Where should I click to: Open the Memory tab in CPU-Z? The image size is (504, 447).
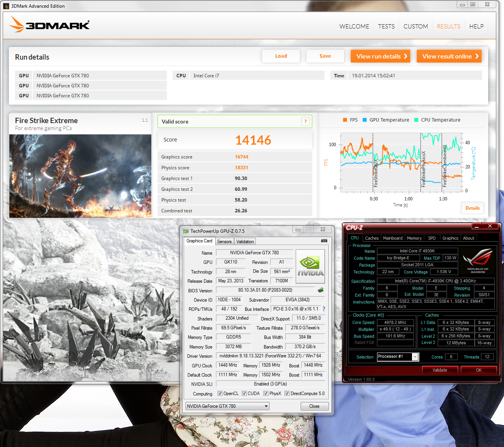pos(414,238)
